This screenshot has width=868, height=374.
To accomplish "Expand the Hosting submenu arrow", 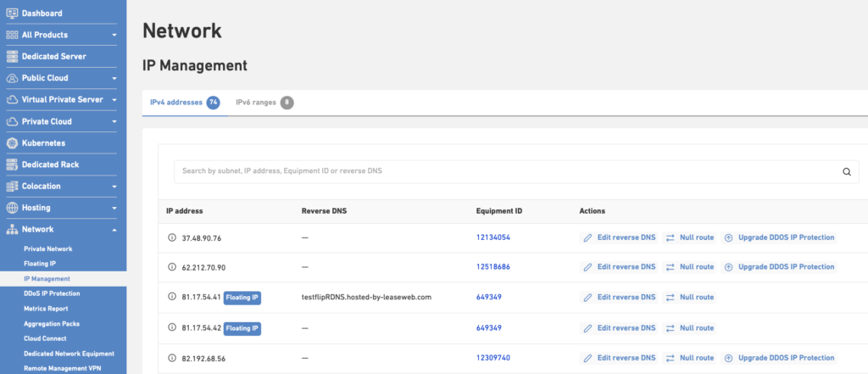I will (x=114, y=208).
